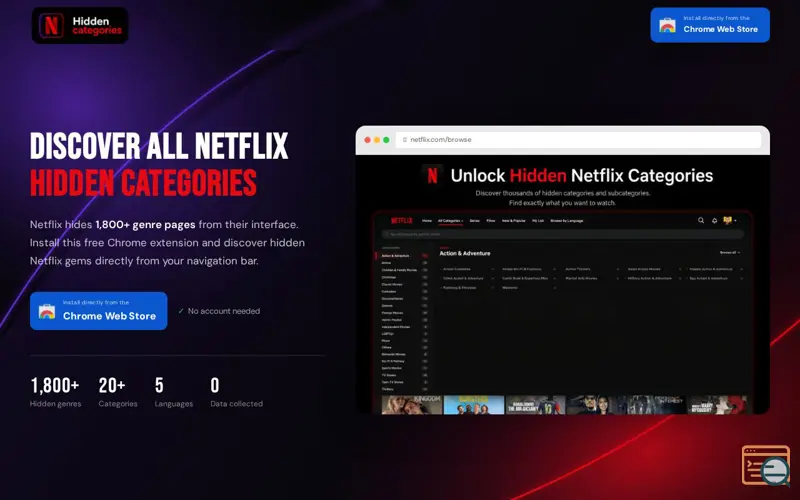The width and height of the screenshot is (800, 500).
Task: Click the Action & Adventure heading
Action: click(x=465, y=253)
